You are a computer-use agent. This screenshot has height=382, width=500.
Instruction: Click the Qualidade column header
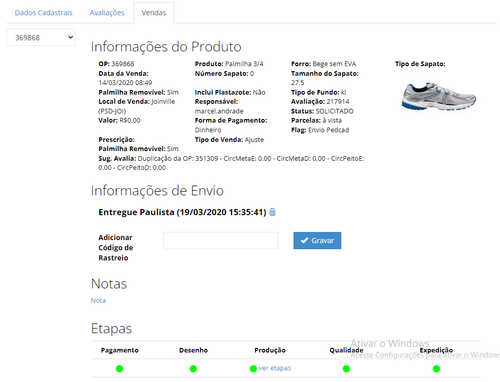(346, 350)
